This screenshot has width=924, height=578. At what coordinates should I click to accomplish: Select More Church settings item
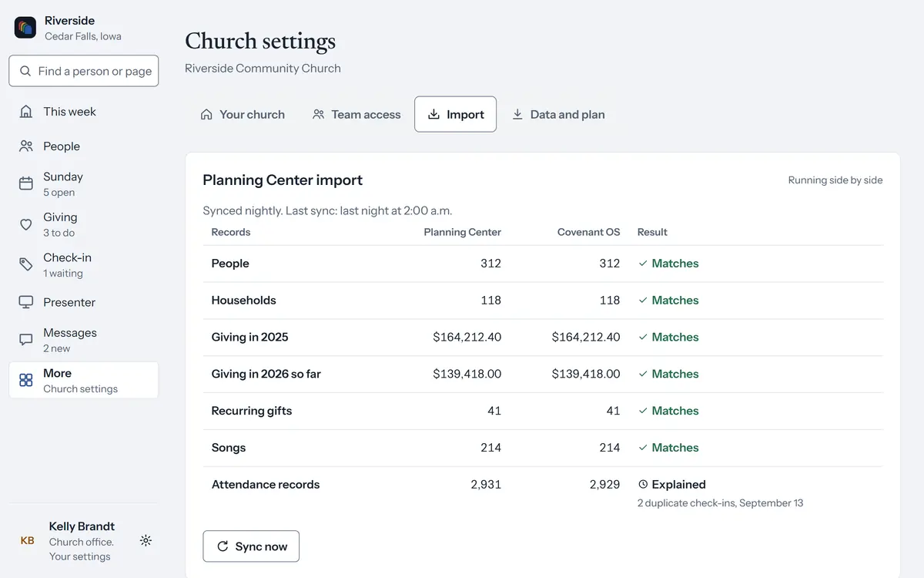[x=84, y=380]
